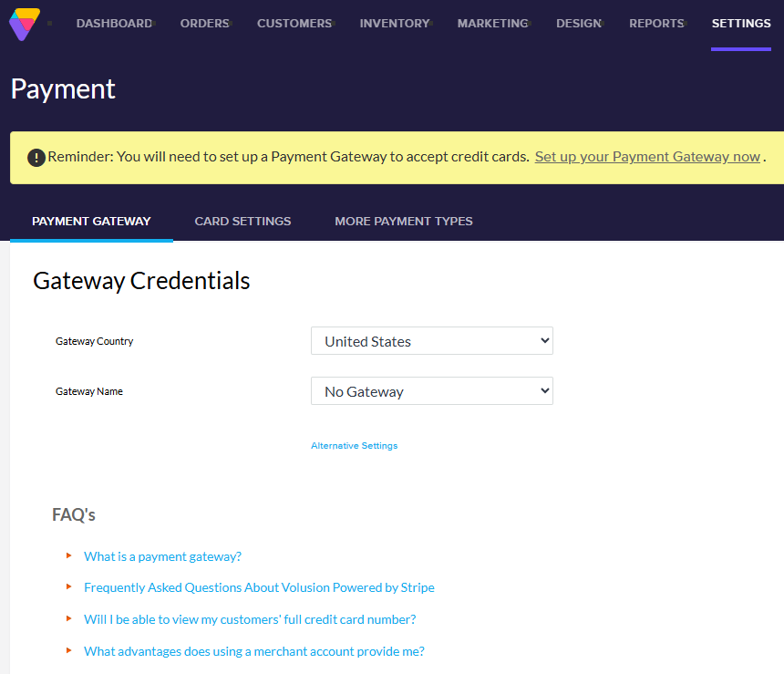This screenshot has width=784, height=674.
Task: Open the Gateway Country dropdown
Action: point(431,340)
